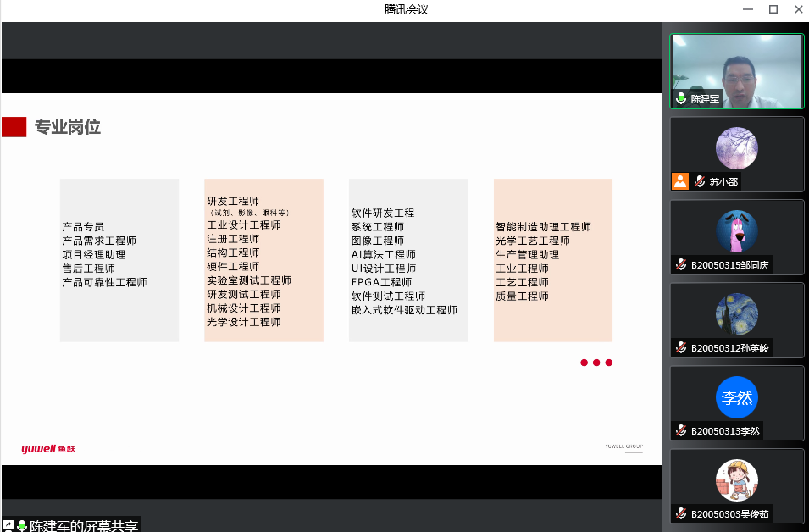Click muted mic icon for B20050312孙英峻
Viewport: 809px width, 532px height.
[x=681, y=347]
